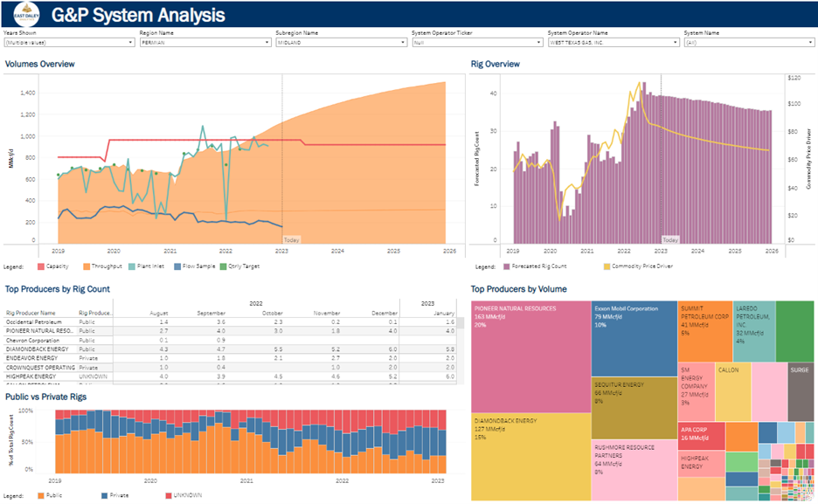Select the red UNKNOWN legend swatch
The height and width of the screenshot is (504, 818).
point(169,495)
